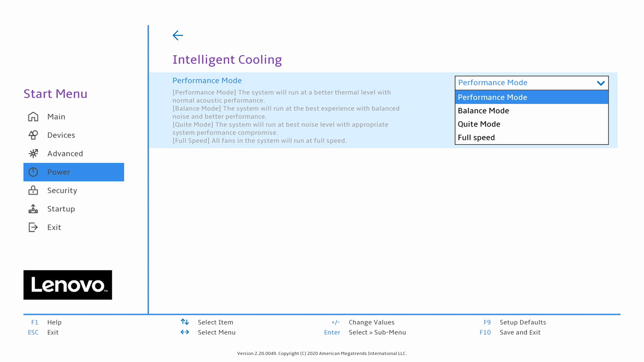Click the F10 Save and Exit shortcut
This screenshot has width=644, height=362.
(x=510, y=333)
